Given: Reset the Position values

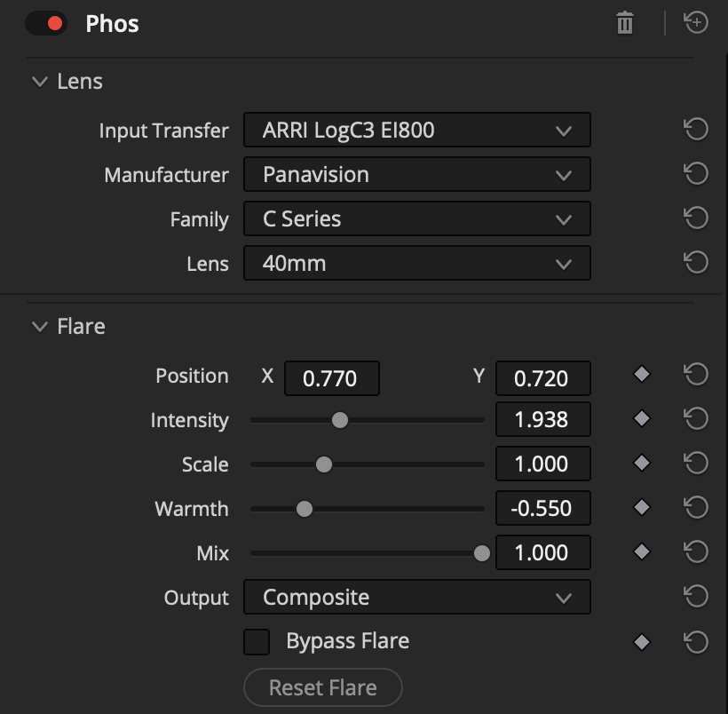Looking at the screenshot, I should tap(696, 374).
